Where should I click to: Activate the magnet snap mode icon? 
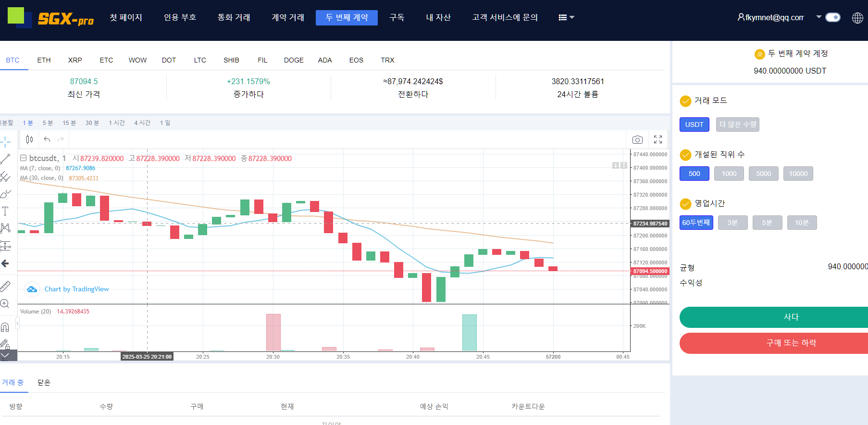[x=5, y=327]
